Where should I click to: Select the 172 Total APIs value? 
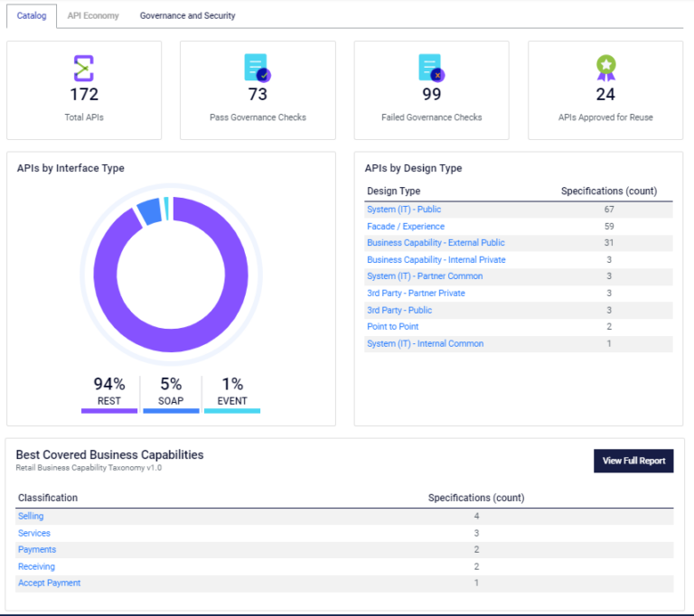[x=84, y=94]
